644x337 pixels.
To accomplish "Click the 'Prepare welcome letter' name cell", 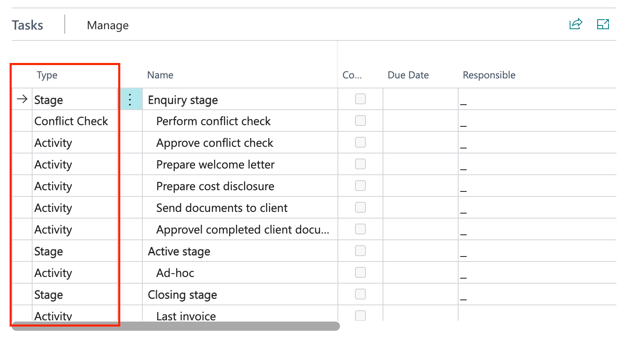I will (x=240, y=164).
